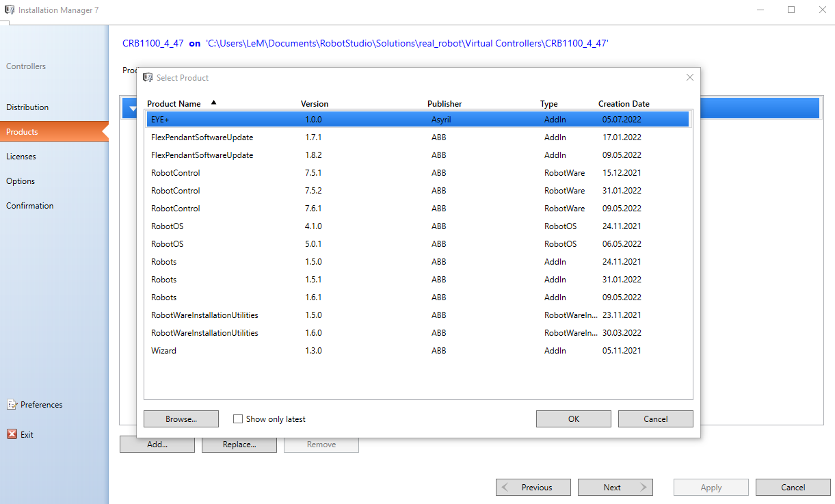Close the Select Product dialog
This screenshot has width=835, height=504.
[x=690, y=77]
